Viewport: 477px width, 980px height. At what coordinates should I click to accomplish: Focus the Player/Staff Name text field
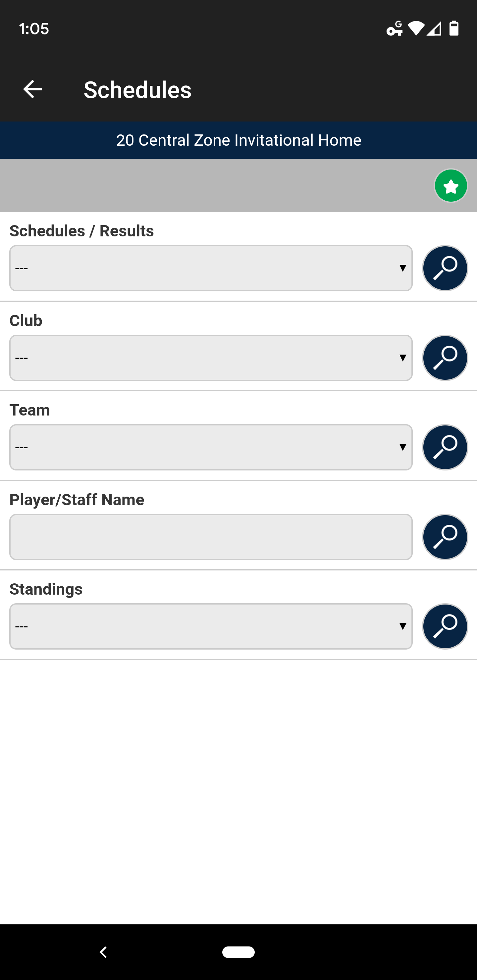pyautogui.click(x=211, y=537)
